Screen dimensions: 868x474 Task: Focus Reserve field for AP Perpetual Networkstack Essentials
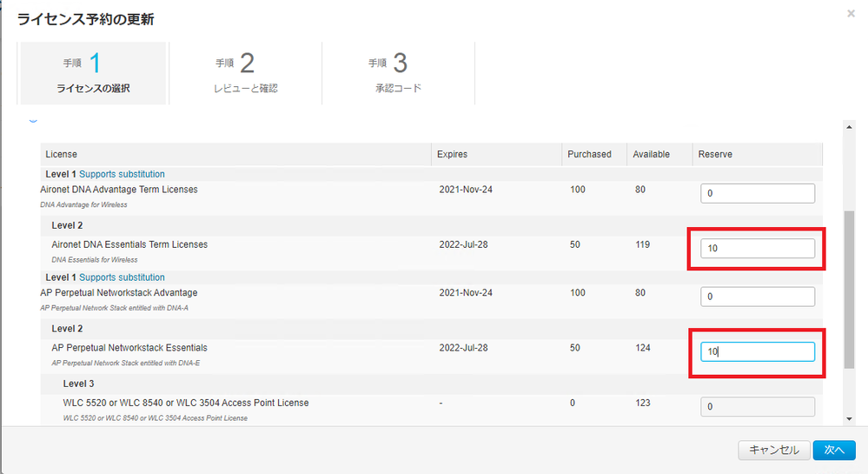click(x=758, y=351)
